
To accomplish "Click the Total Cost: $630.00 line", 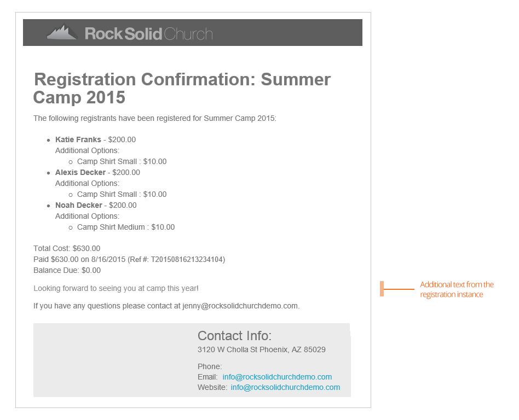I will 67,248.
